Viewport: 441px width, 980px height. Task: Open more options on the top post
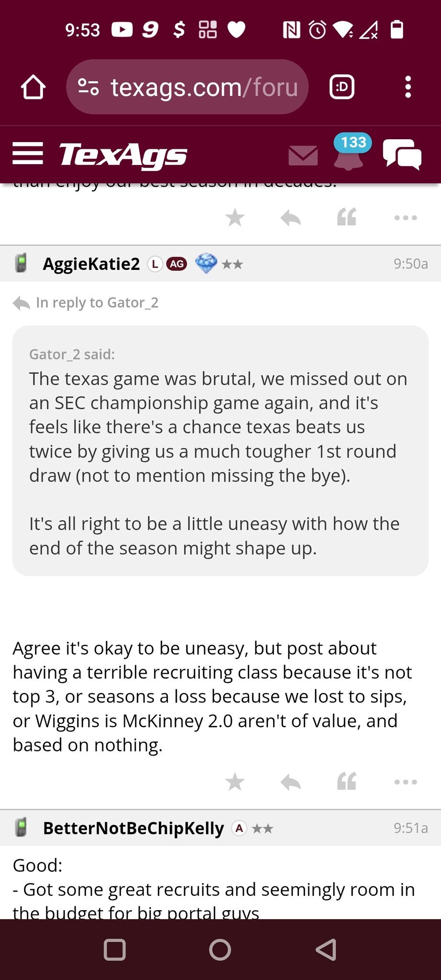click(406, 218)
